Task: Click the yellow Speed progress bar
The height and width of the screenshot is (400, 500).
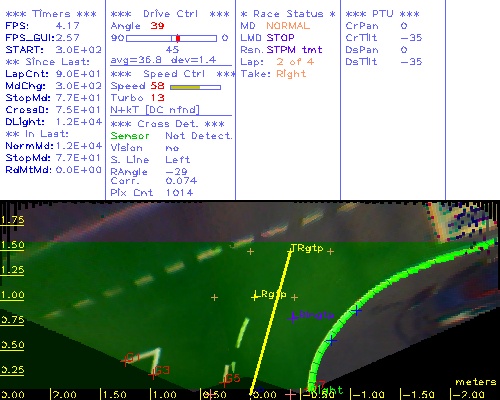Action: [195, 87]
